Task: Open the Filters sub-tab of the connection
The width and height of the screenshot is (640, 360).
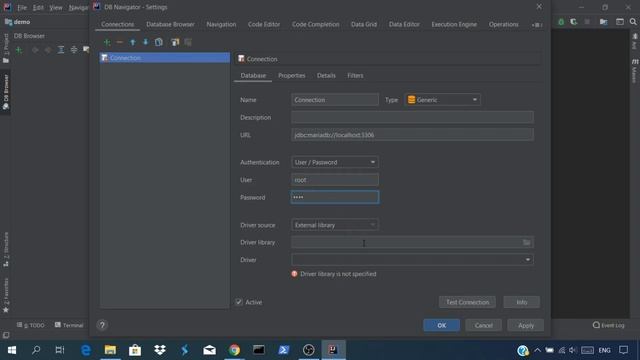Action: click(355, 76)
